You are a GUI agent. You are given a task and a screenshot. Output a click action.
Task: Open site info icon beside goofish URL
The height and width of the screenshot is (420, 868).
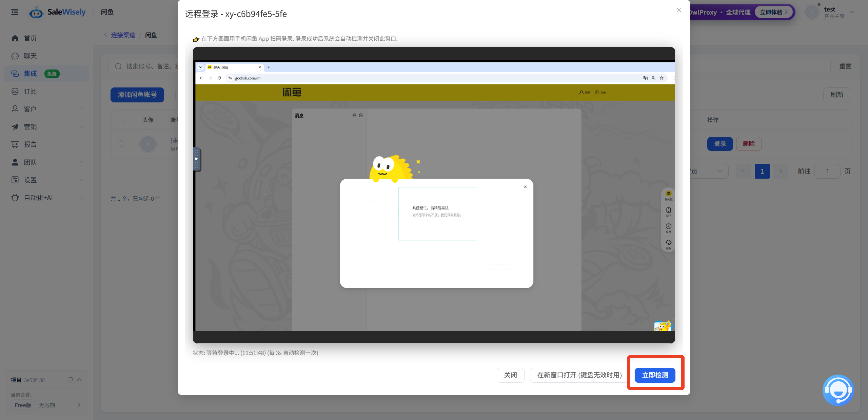point(230,78)
